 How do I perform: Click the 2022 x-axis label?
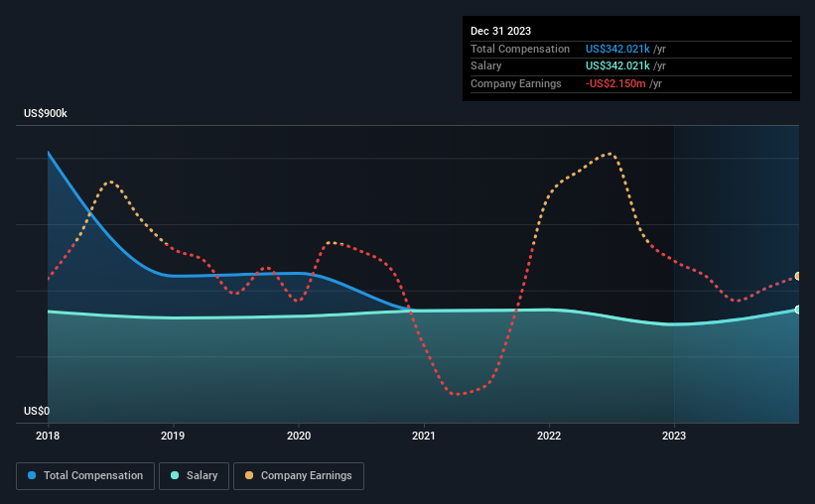[x=549, y=436]
